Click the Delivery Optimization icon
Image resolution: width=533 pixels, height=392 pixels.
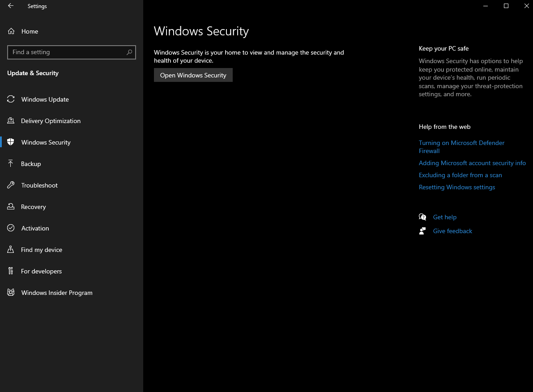pos(11,120)
